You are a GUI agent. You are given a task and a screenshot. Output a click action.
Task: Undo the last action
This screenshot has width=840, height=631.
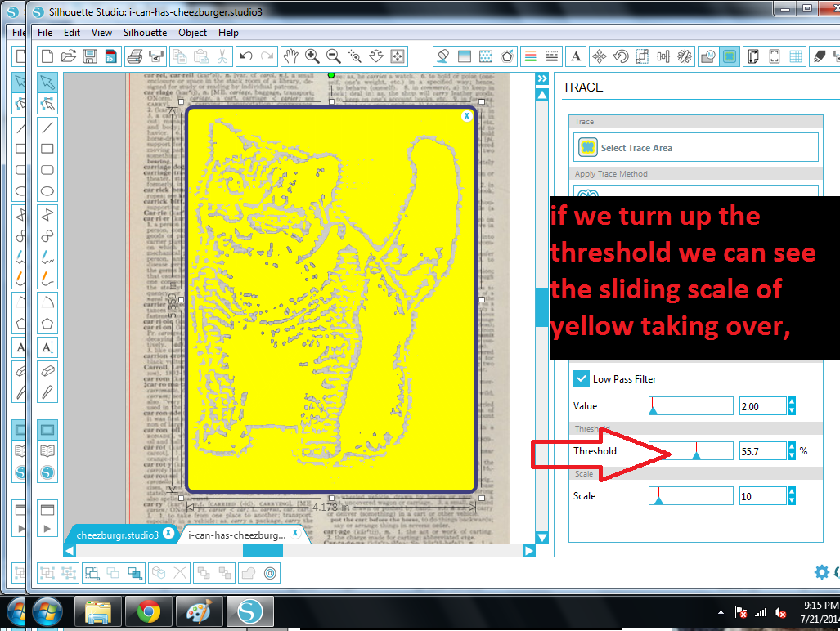point(246,56)
